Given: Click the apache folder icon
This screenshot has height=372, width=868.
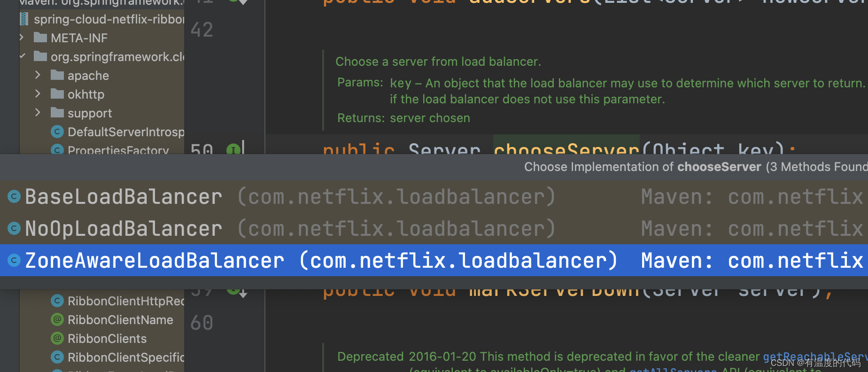Looking at the screenshot, I should (57, 75).
